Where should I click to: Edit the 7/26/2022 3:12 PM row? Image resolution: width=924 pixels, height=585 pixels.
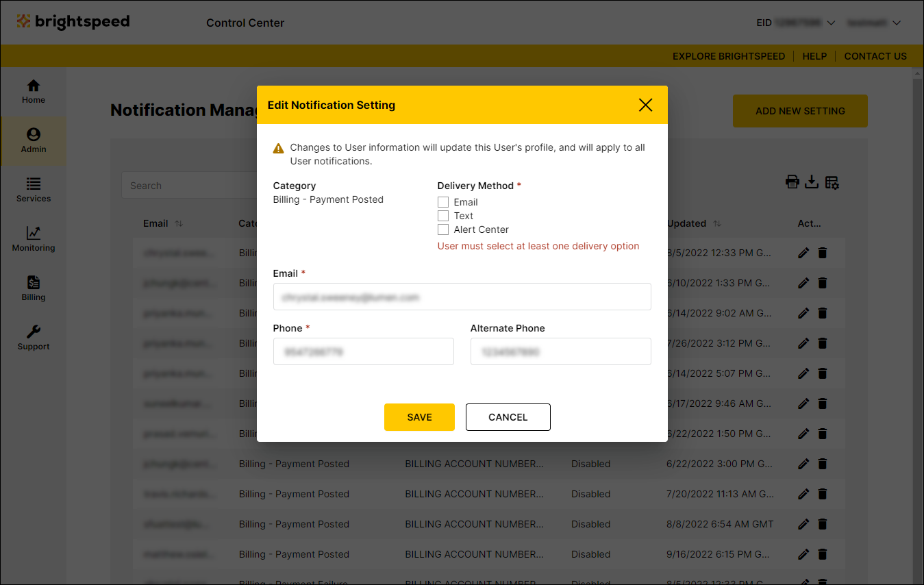(x=803, y=343)
